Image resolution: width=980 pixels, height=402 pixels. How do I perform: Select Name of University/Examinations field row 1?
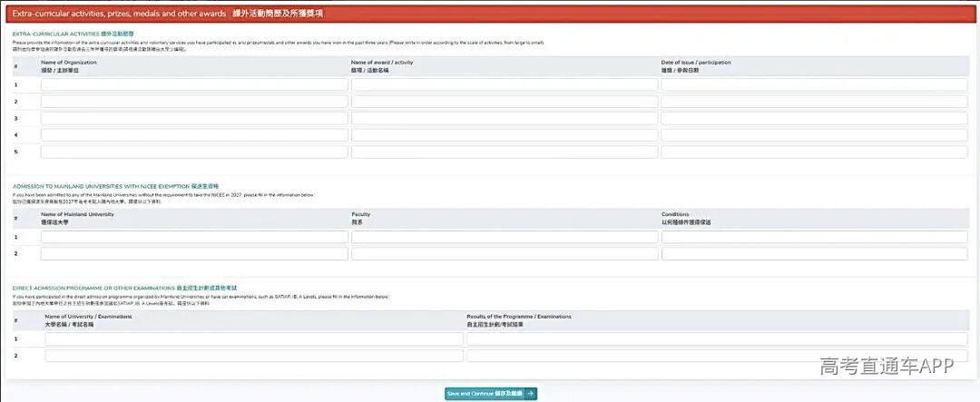[x=254, y=338]
